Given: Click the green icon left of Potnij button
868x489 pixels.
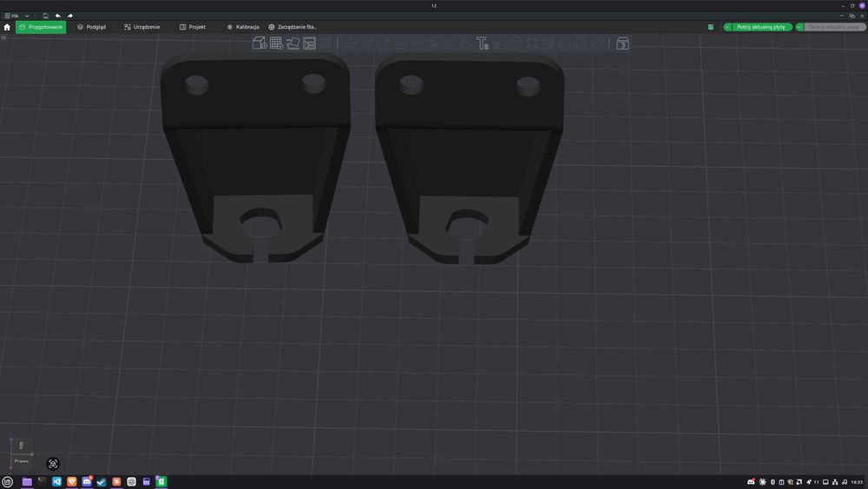Looking at the screenshot, I should (x=711, y=27).
